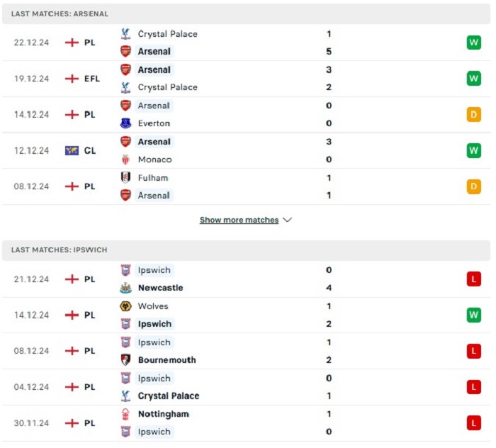496x448 pixels.
Task: Click the L badge for Ipswich vs Newcastle
Action: click(473, 279)
